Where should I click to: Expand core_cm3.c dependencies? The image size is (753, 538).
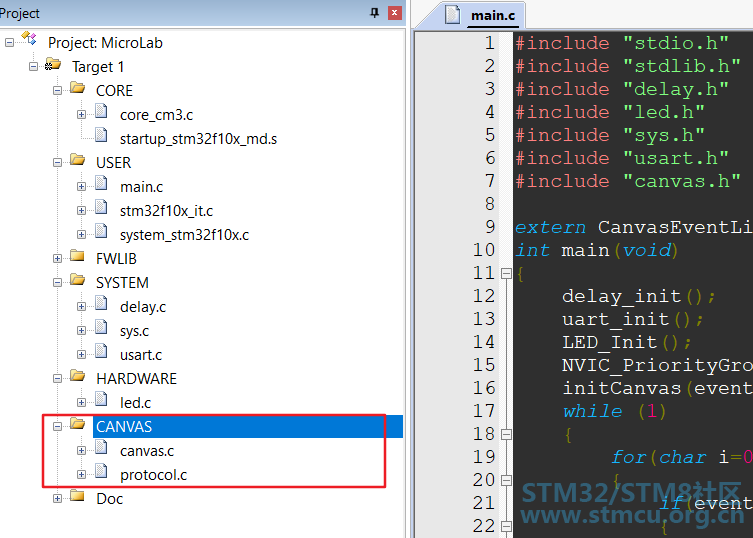81,114
